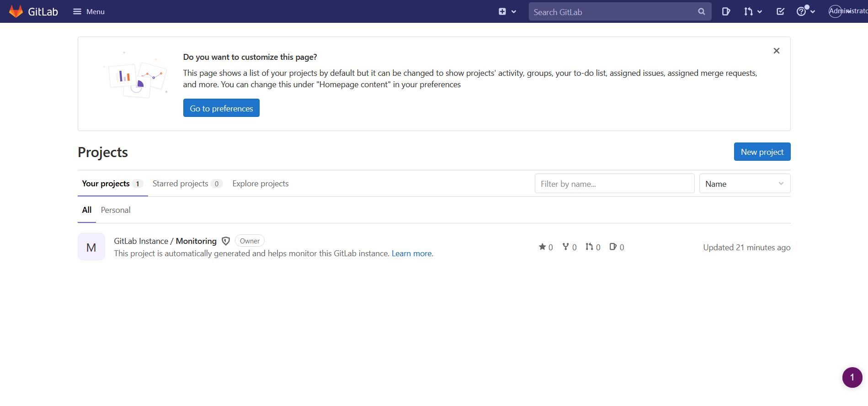
Task: Click the Monitoring project M avatar
Action: 91,247
